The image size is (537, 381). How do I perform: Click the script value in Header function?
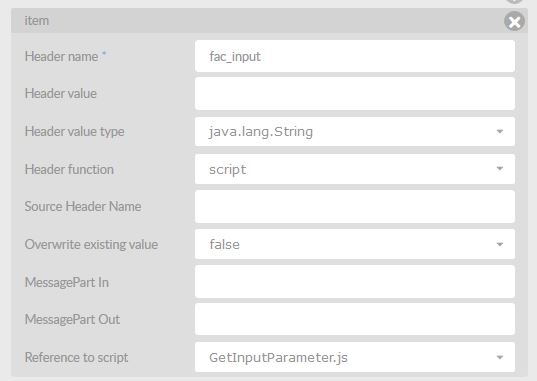click(x=227, y=170)
